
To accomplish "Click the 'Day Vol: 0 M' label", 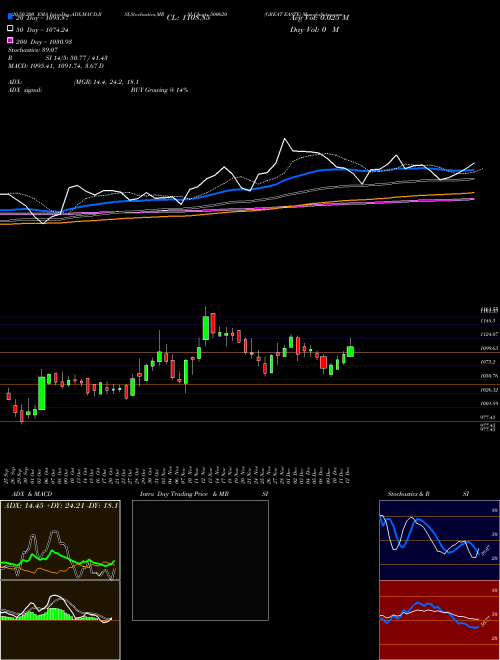I will pos(314,30).
